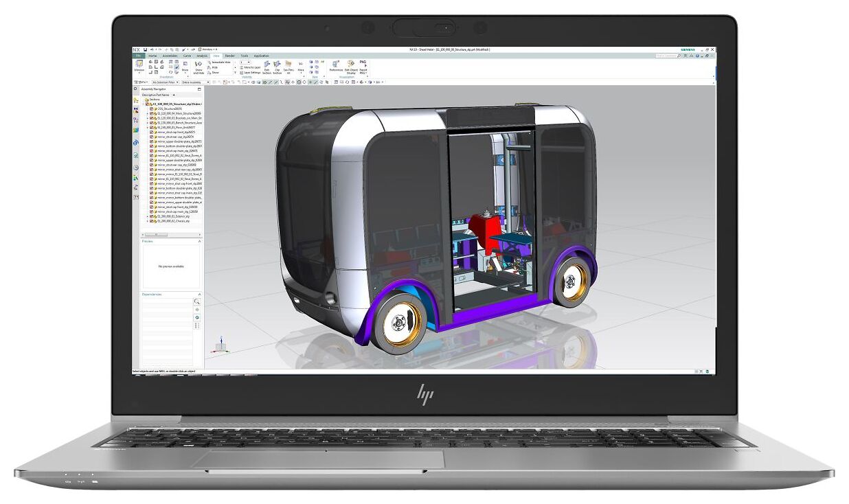Click the Move to Layer tool

click(x=251, y=67)
